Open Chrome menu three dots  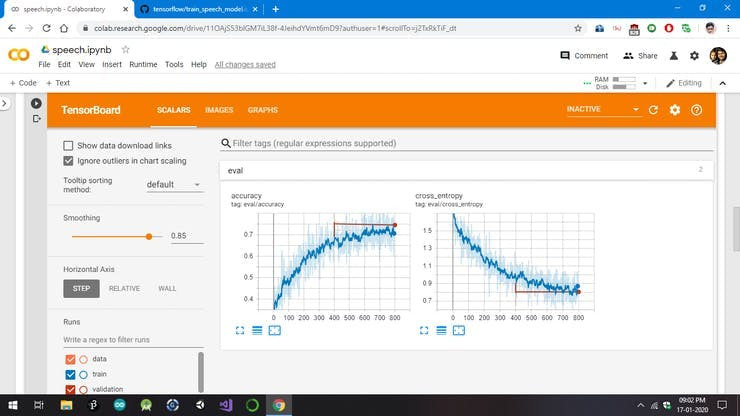729,28
